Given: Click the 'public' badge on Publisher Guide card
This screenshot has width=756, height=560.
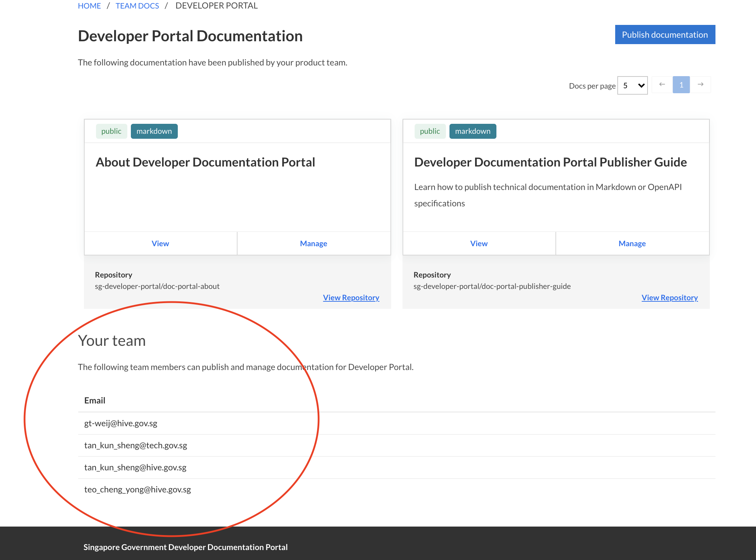Looking at the screenshot, I should click(x=430, y=131).
